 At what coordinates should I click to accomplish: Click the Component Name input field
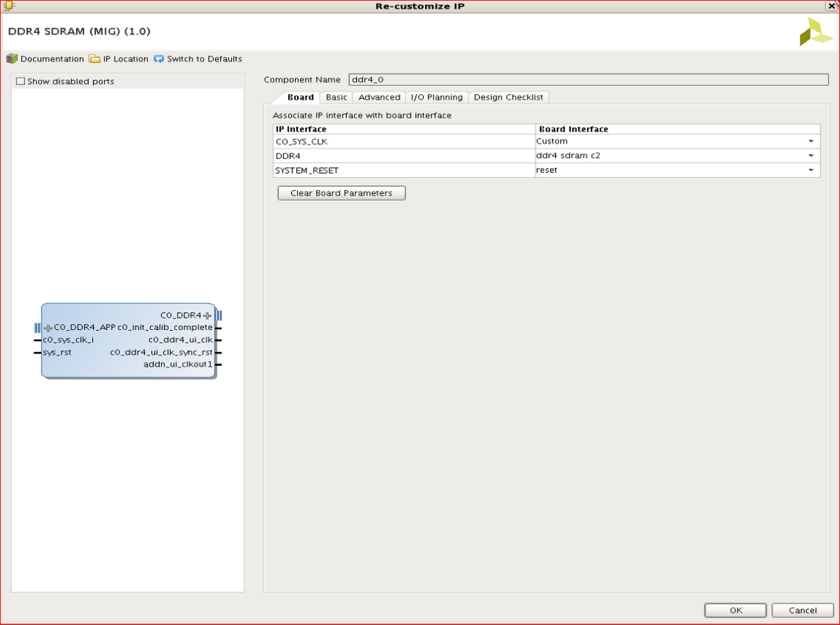click(588, 80)
